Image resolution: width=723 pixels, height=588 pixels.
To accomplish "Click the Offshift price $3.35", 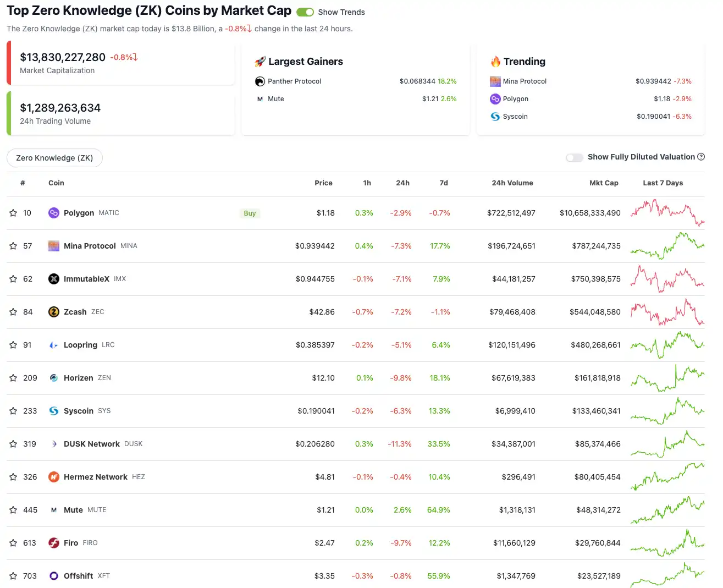I will pos(324,576).
